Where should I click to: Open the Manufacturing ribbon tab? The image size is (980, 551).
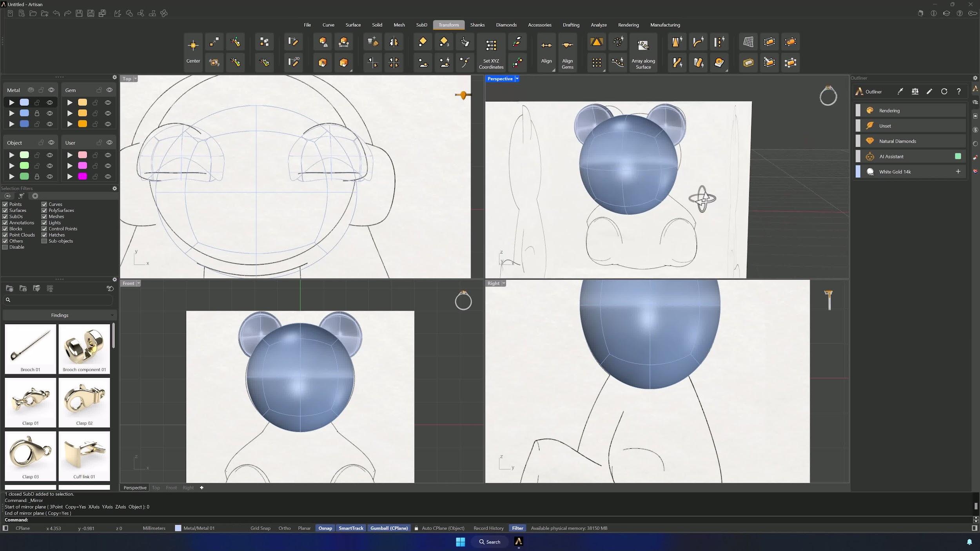665,25
